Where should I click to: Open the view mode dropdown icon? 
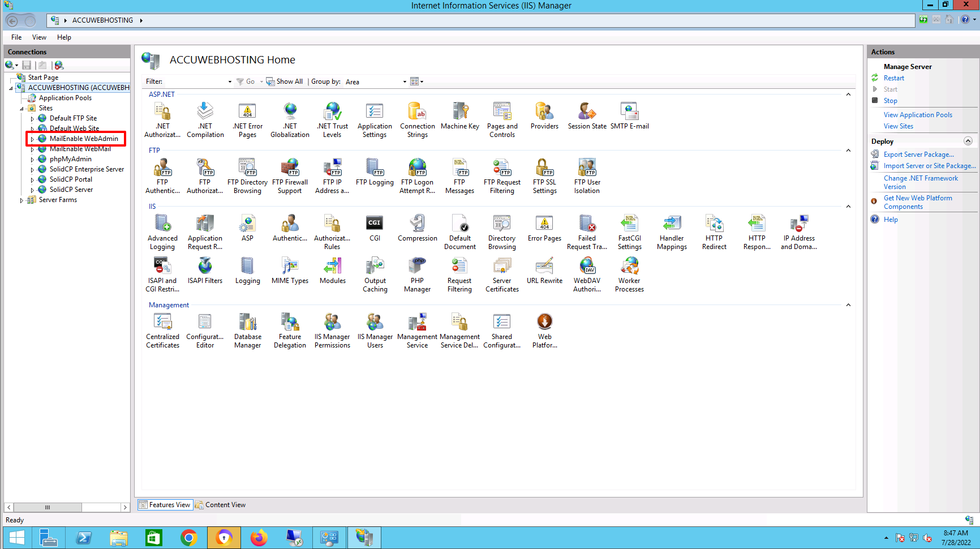[x=416, y=82]
